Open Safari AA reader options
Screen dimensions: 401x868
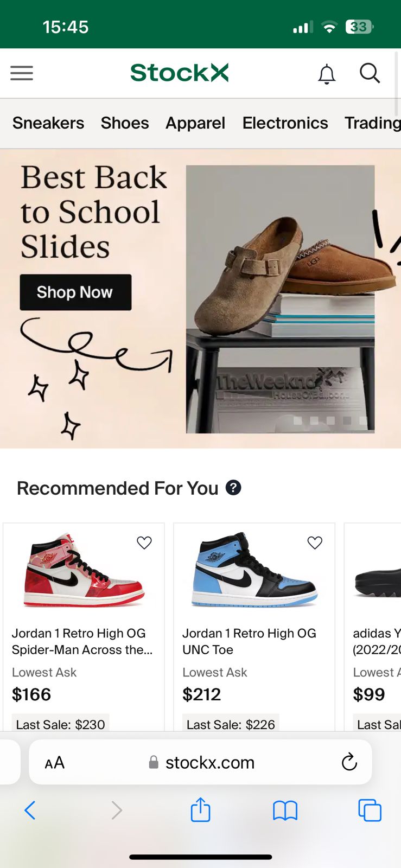tap(54, 763)
